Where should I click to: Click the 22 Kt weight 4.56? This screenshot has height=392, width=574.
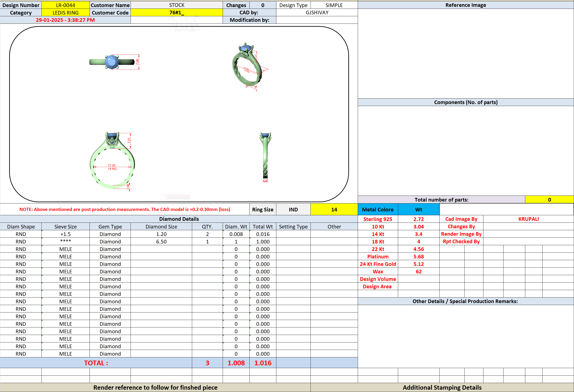419,249
